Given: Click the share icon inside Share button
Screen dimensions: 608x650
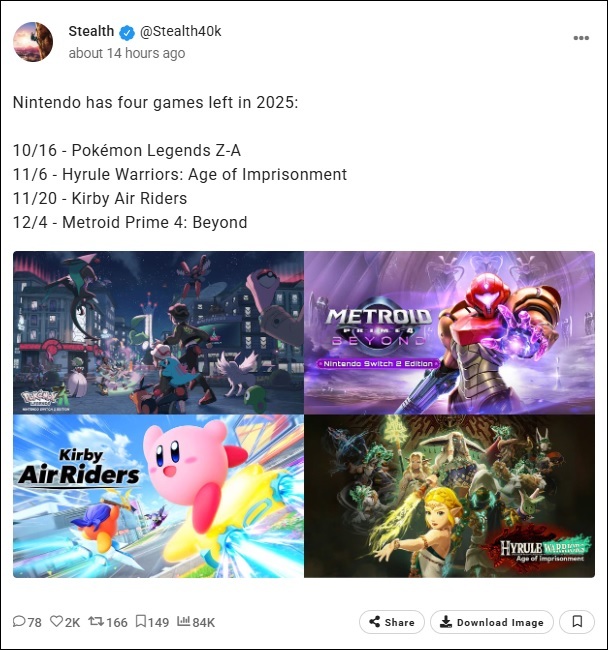Looking at the screenshot, I should (x=375, y=621).
